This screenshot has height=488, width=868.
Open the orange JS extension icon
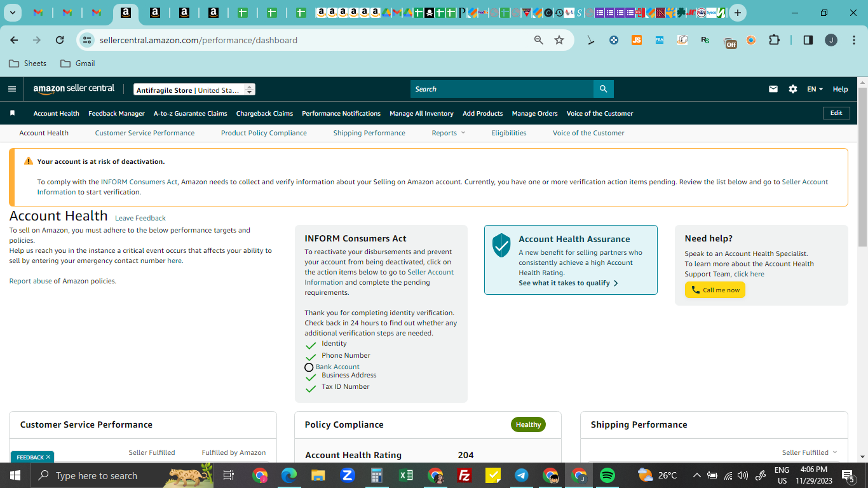(x=636, y=40)
